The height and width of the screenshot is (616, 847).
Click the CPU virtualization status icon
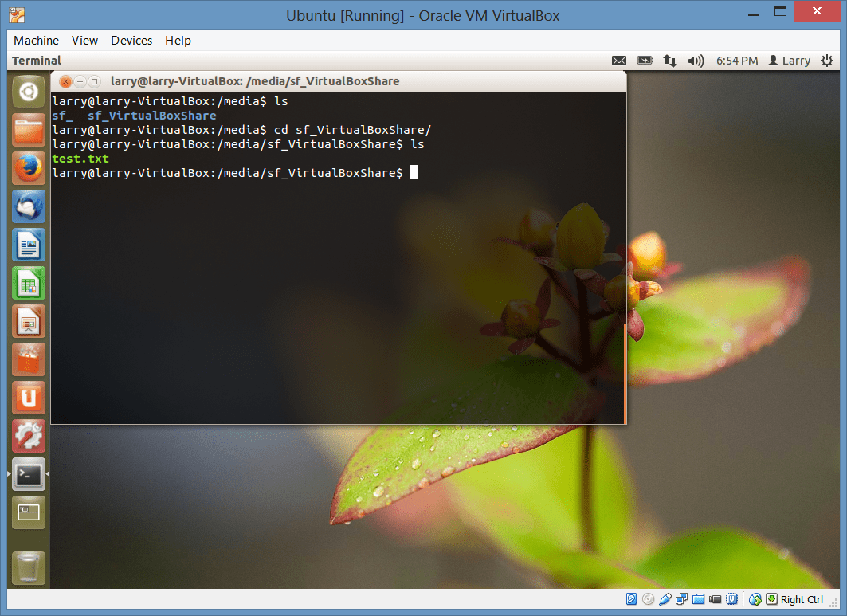pyautogui.click(x=732, y=598)
